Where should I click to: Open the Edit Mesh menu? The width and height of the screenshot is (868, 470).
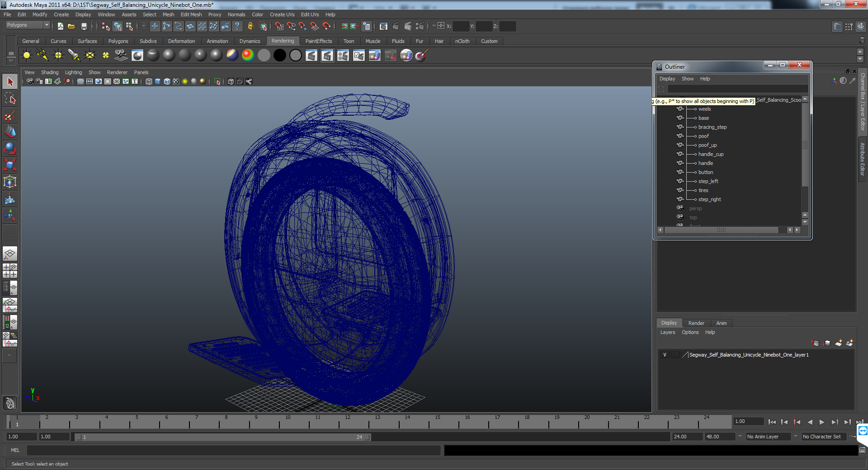(x=191, y=14)
